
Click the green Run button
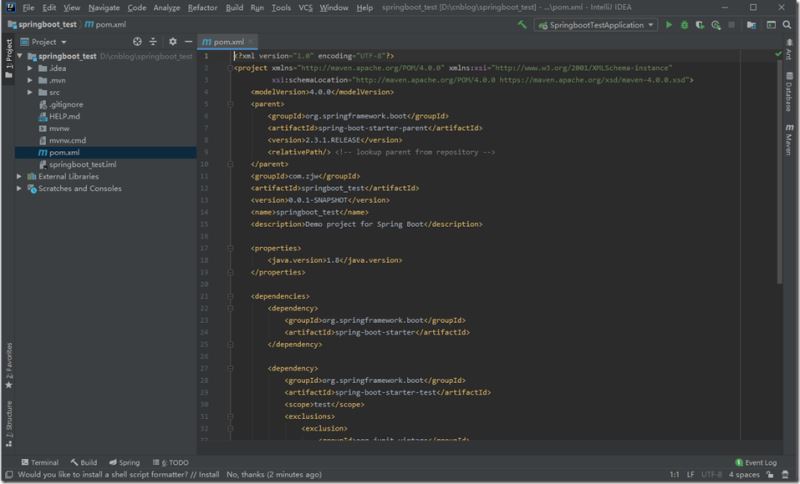point(669,24)
